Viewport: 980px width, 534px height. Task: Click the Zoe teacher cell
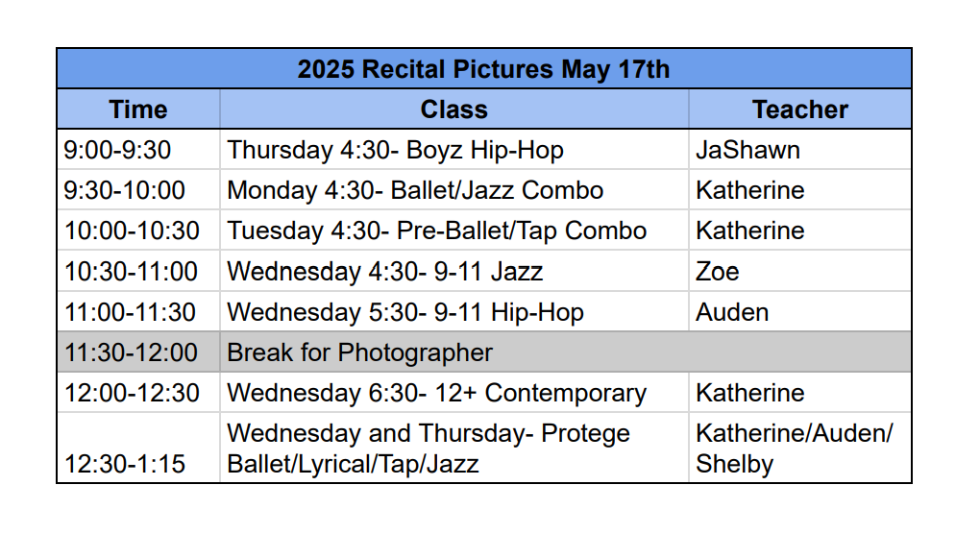click(x=718, y=272)
